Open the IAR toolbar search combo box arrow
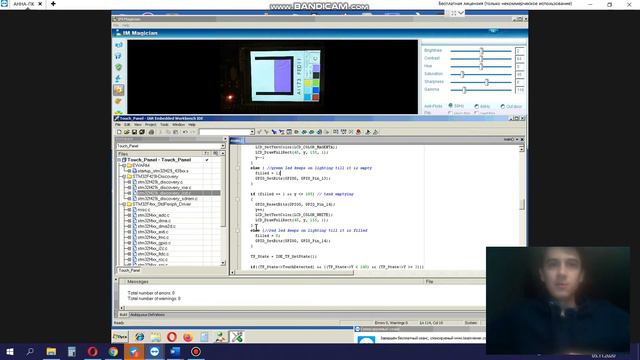This screenshot has height=360, width=640. (x=252, y=132)
